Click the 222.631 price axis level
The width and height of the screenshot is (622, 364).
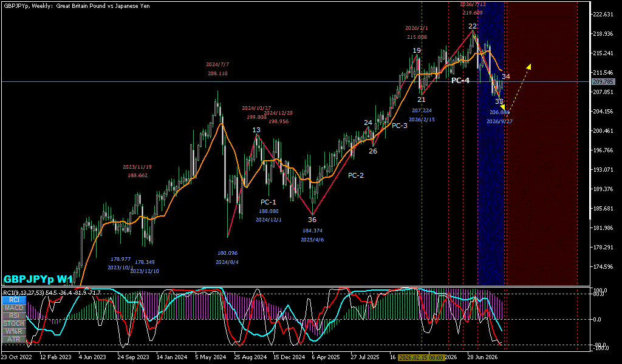point(603,15)
